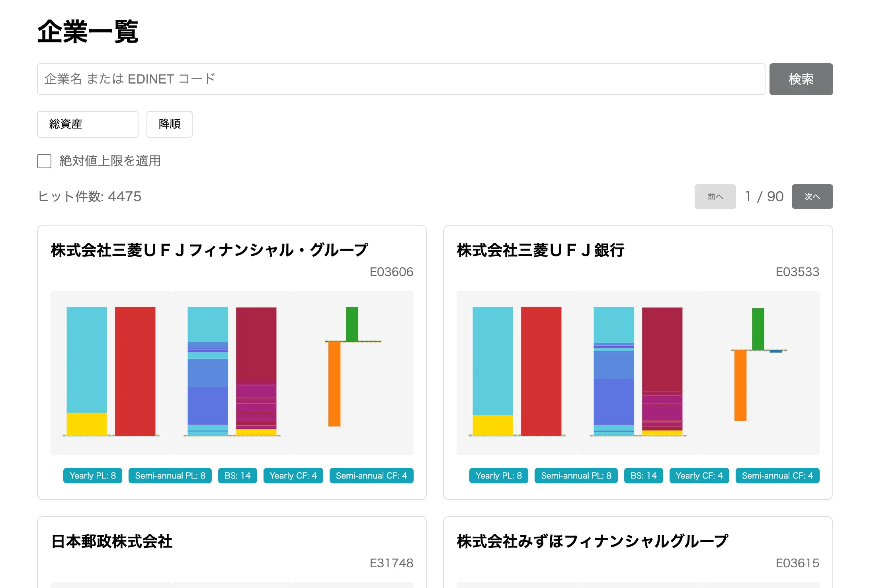
Task: Click Semi-annual PL: 8 badge in E03533 card
Action: tap(576, 476)
